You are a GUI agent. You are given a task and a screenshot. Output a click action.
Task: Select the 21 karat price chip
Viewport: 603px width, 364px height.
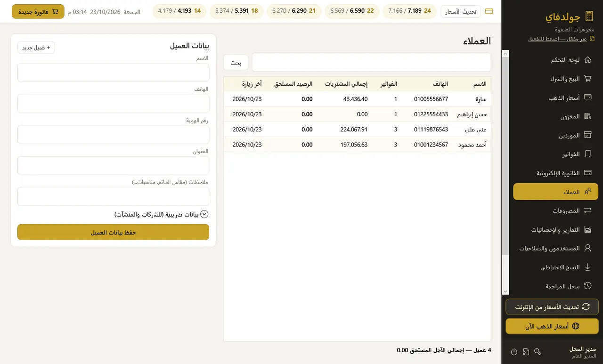coord(294,11)
